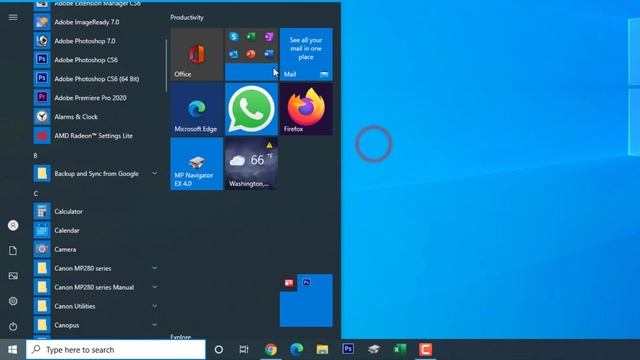
Task: Open Settings gear in Start sidebar
Action: (13, 301)
